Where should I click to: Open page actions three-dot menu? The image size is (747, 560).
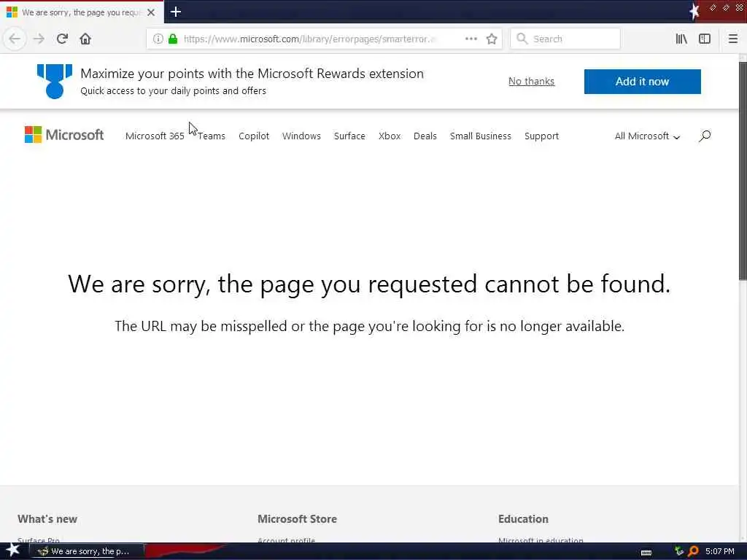(471, 39)
